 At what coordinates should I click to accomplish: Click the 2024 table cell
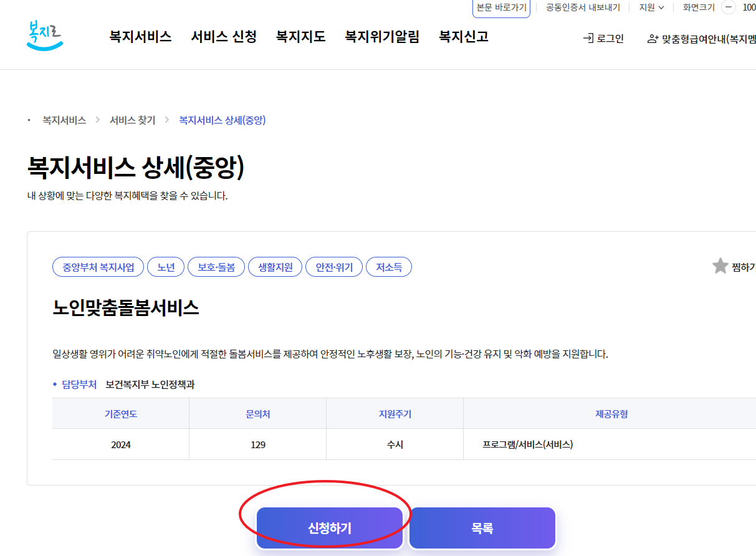[121, 444]
